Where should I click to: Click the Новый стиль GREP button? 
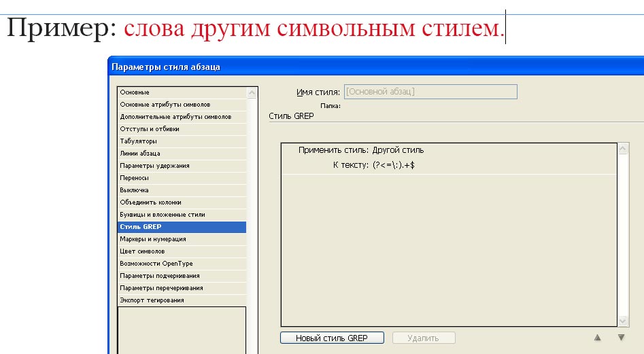tap(332, 338)
